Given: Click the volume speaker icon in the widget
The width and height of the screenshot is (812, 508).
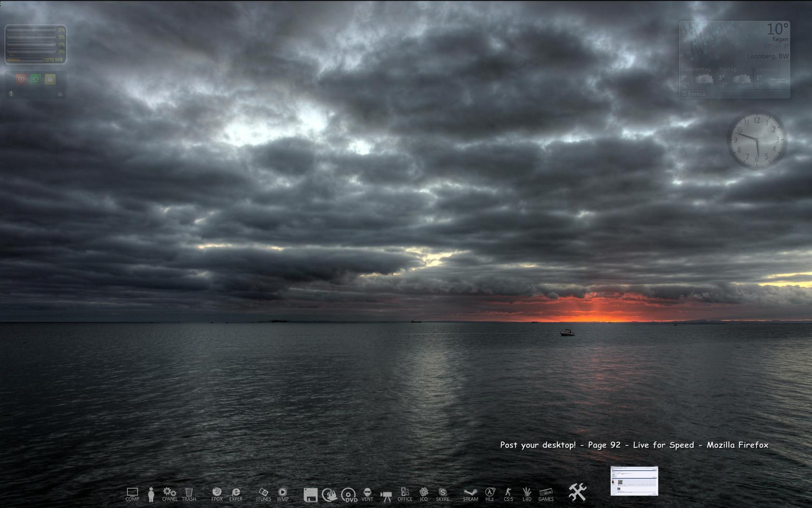Looking at the screenshot, I should pos(11,93).
